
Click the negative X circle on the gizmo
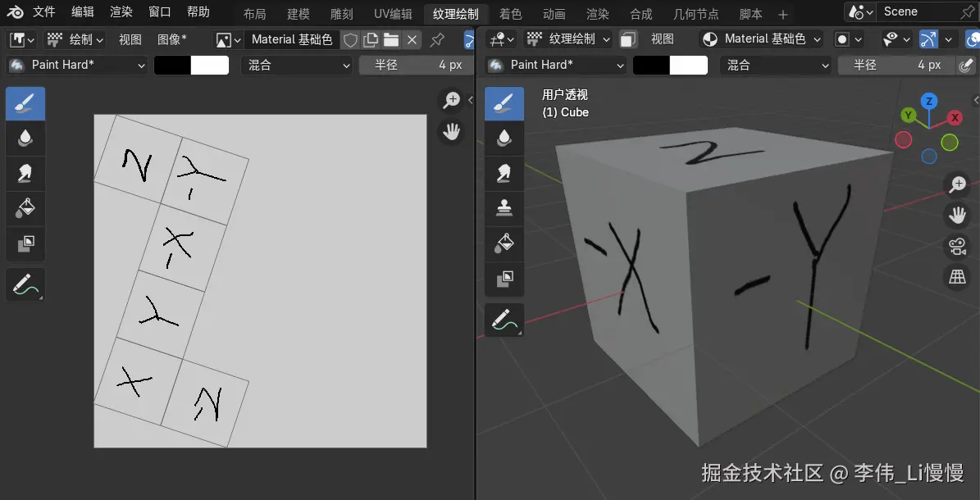tap(904, 140)
